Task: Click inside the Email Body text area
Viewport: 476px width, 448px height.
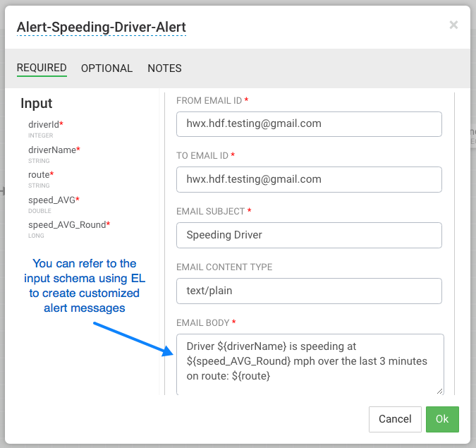Action: tap(310, 364)
